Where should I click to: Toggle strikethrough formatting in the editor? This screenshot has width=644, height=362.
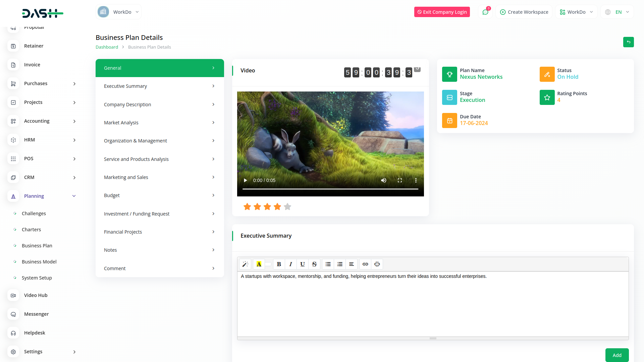(x=314, y=264)
